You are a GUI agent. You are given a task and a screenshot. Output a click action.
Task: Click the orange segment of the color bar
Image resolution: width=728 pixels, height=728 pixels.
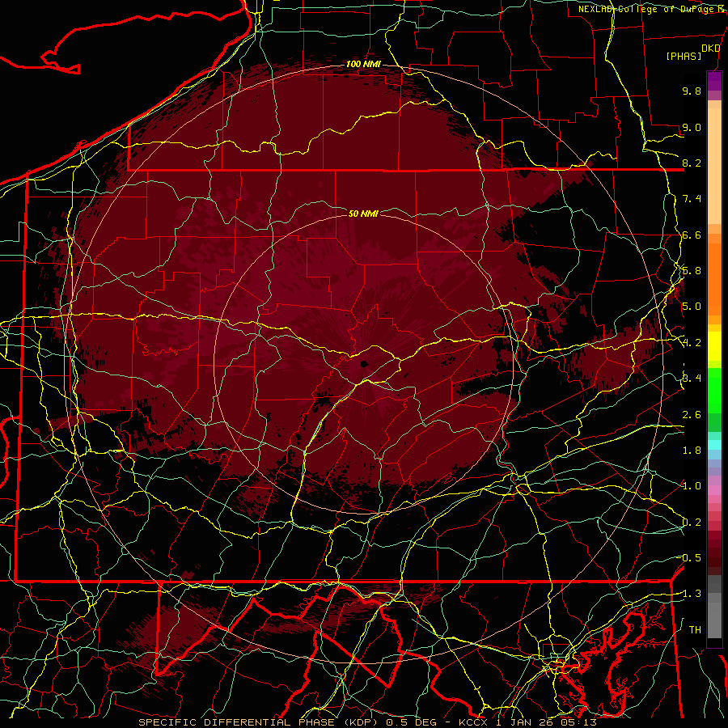(x=714, y=278)
